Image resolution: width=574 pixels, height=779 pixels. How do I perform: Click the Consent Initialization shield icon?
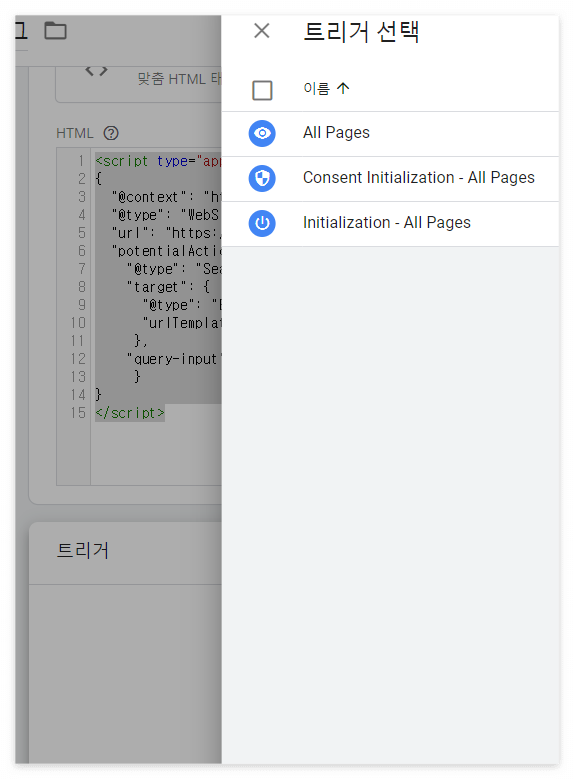[262, 178]
